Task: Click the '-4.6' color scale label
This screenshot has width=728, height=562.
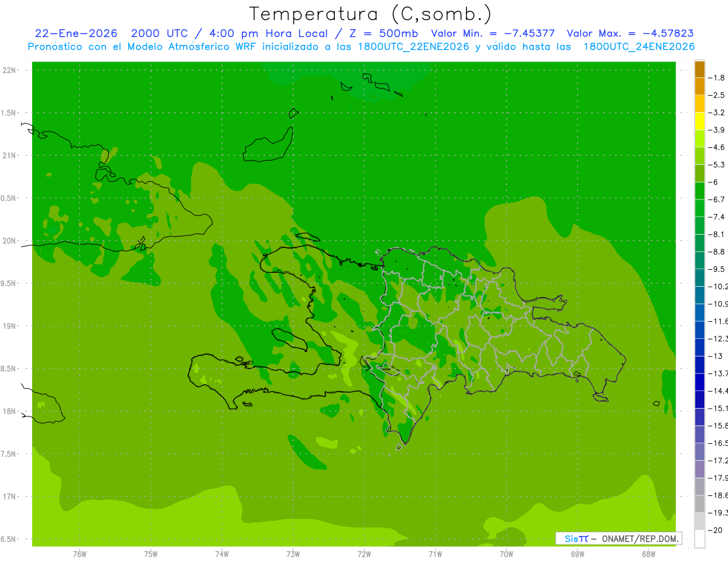Action: (x=717, y=147)
